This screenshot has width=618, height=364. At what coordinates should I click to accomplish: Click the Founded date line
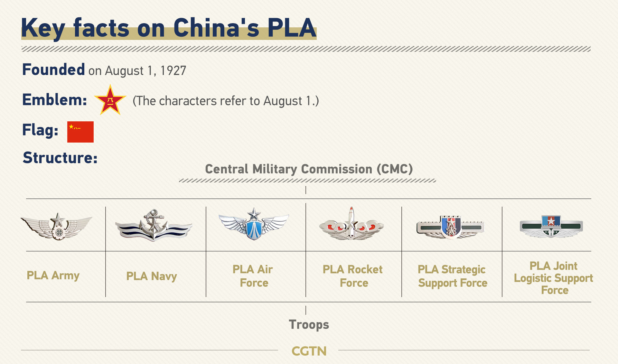104,70
